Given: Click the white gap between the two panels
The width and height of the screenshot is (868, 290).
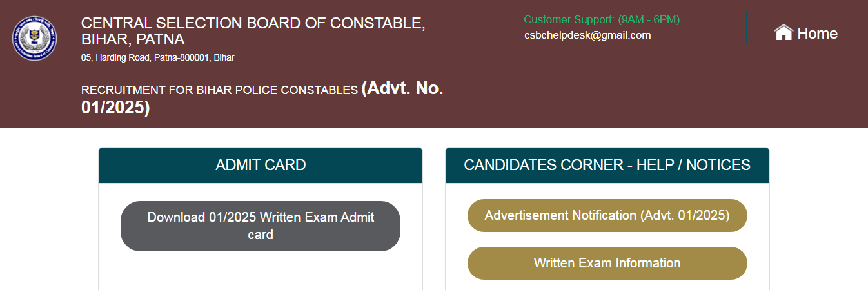Looking at the screenshot, I should (x=434, y=219).
